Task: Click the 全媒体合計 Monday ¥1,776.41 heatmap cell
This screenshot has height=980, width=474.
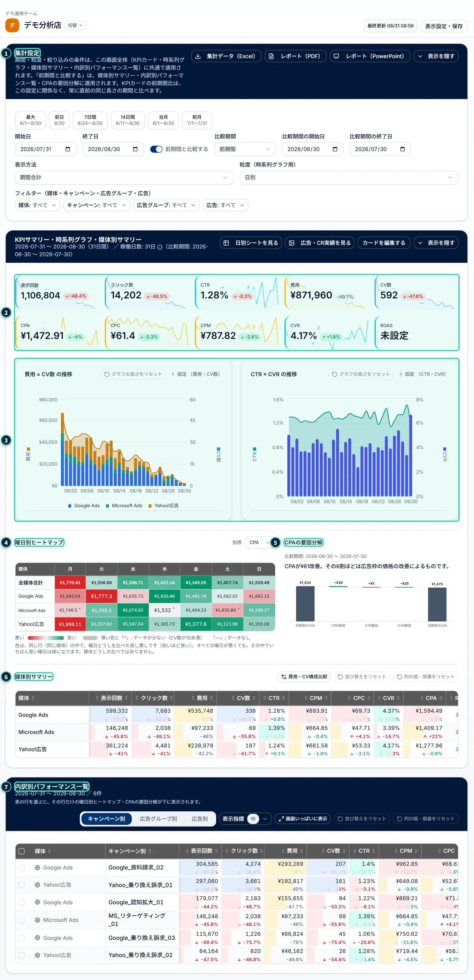Action: point(70,582)
